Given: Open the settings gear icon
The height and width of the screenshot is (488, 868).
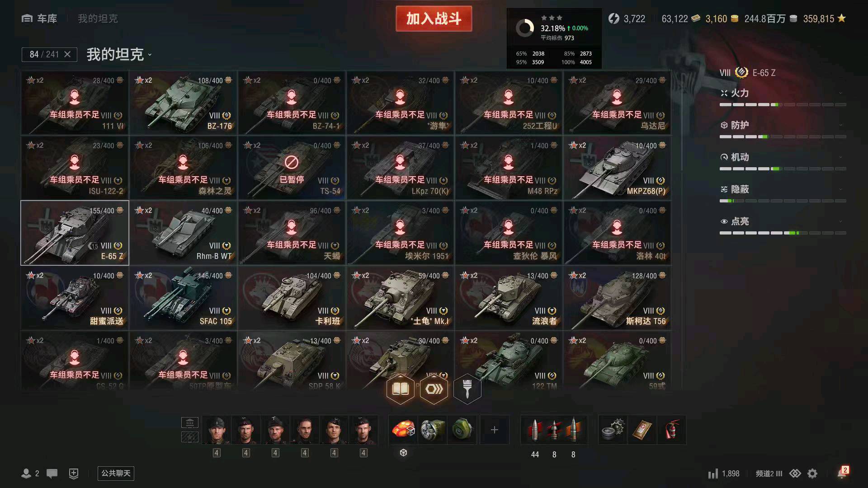Looking at the screenshot, I should (812, 473).
